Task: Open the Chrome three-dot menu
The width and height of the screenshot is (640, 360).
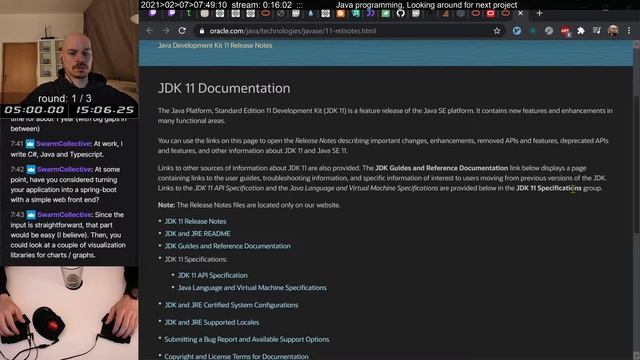Action: [x=629, y=31]
